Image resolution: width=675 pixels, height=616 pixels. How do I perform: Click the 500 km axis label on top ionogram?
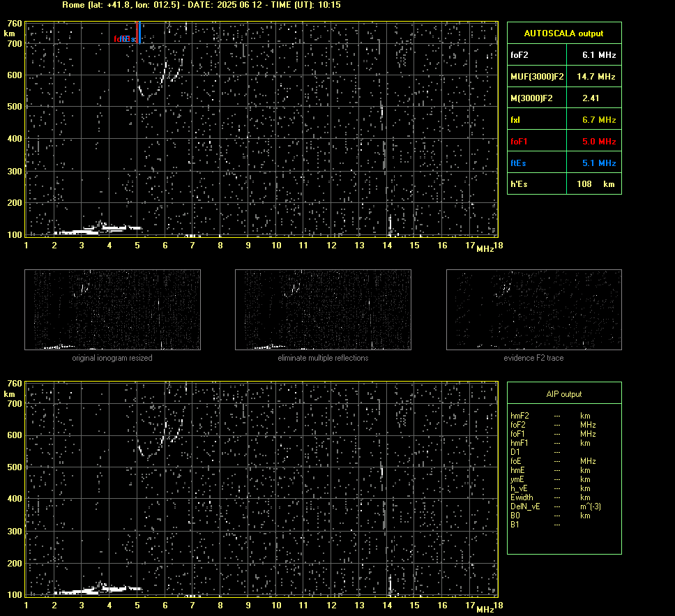coord(14,107)
